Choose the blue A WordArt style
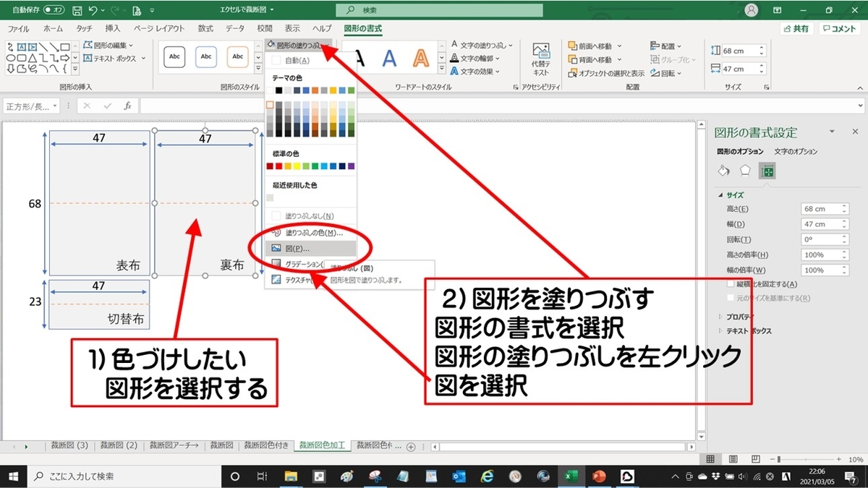This screenshot has width=868, height=488. coord(389,57)
